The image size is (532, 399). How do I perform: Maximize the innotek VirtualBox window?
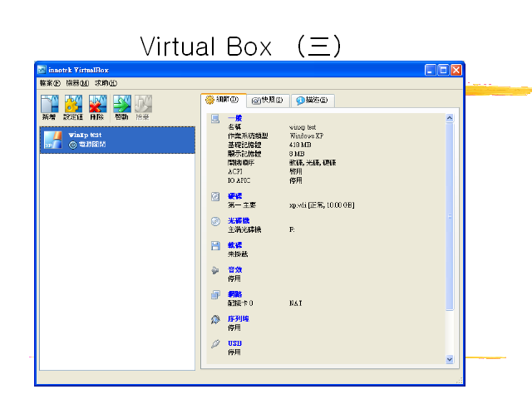click(443, 70)
